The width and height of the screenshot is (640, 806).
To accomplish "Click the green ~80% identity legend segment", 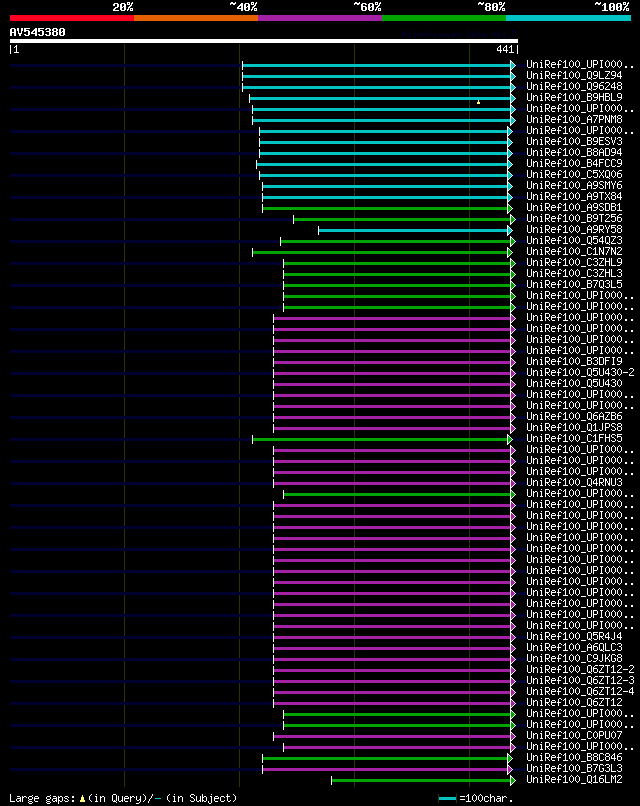I will (444, 18).
